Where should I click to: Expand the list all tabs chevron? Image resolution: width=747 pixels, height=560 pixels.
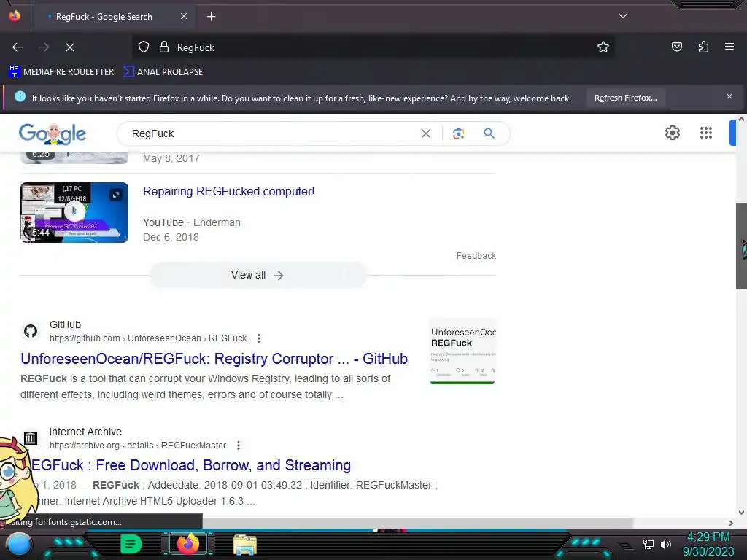623,16
